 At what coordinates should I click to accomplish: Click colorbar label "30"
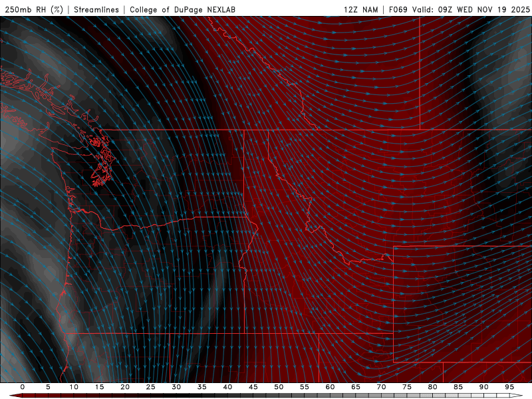pos(176,387)
